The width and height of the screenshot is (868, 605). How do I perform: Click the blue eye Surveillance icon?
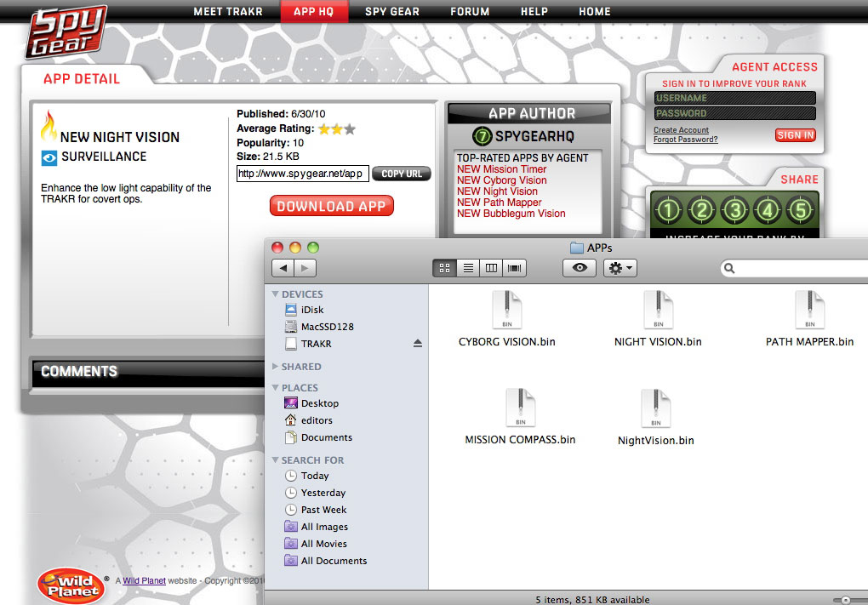pyautogui.click(x=49, y=157)
